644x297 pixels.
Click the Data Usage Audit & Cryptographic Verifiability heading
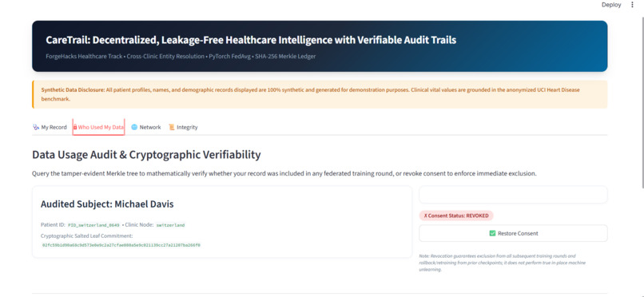coord(146,155)
